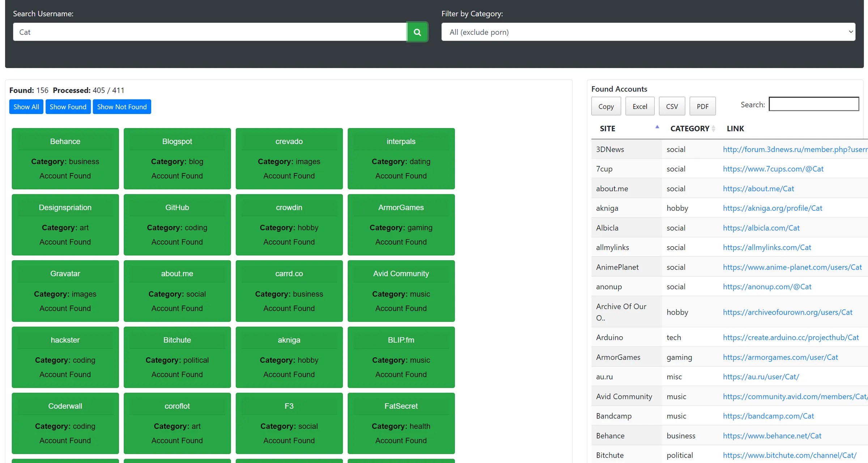
Task: Select the crowdin result card
Action: [289, 225]
